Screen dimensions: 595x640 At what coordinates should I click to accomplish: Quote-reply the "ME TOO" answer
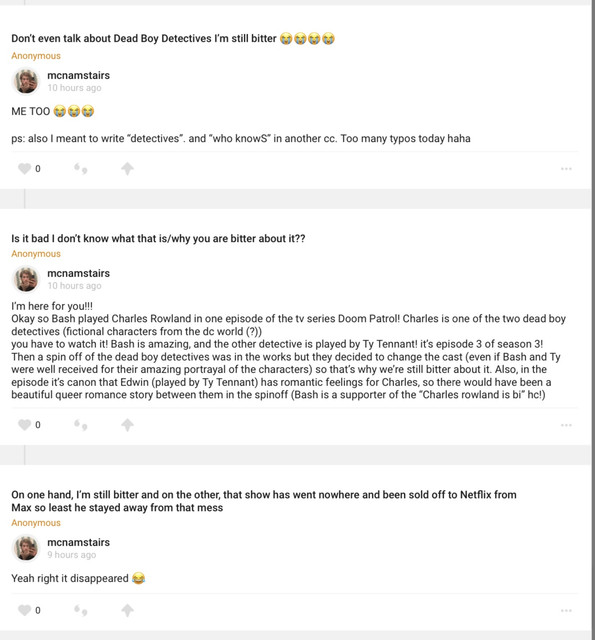pyautogui.click(x=80, y=168)
